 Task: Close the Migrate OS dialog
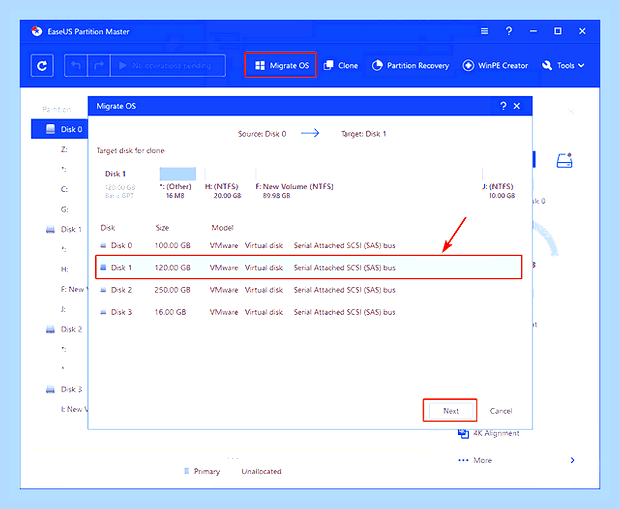coord(517,106)
